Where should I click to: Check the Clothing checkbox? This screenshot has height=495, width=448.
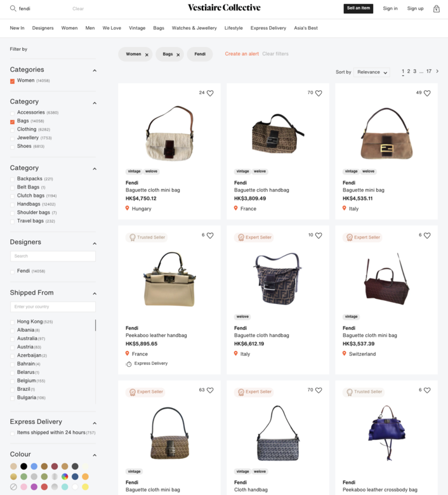pyautogui.click(x=12, y=130)
